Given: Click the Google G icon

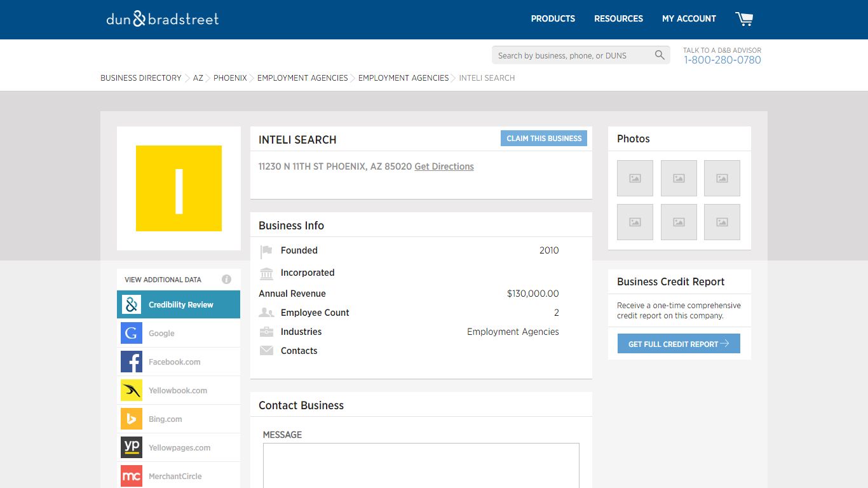Looking at the screenshot, I should point(132,333).
